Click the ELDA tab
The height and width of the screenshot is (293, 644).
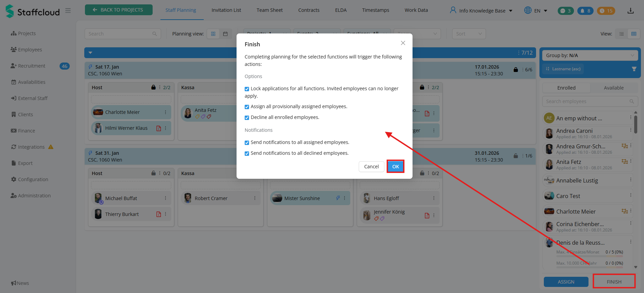coord(341,10)
